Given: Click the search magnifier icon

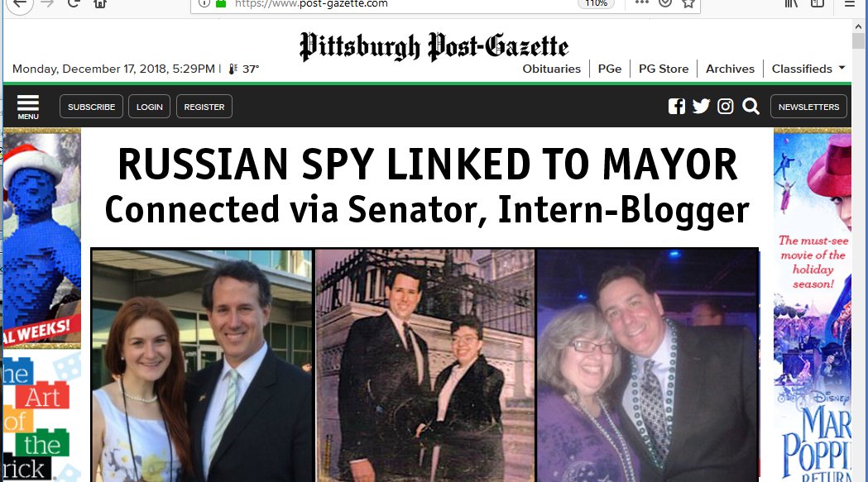Looking at the screenshot, I should click(x=751, y=107).
